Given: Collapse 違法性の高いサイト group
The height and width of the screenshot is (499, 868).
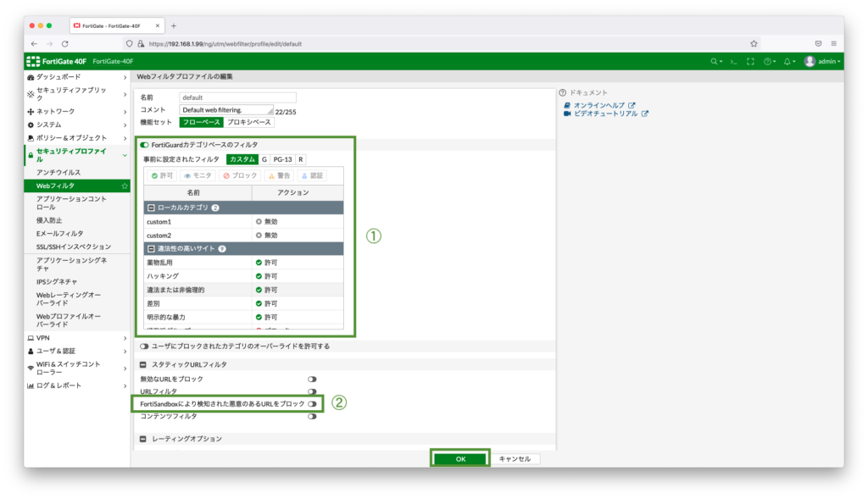Looking at the screenshot, I should pyautogui.click(x=151, y=249).
